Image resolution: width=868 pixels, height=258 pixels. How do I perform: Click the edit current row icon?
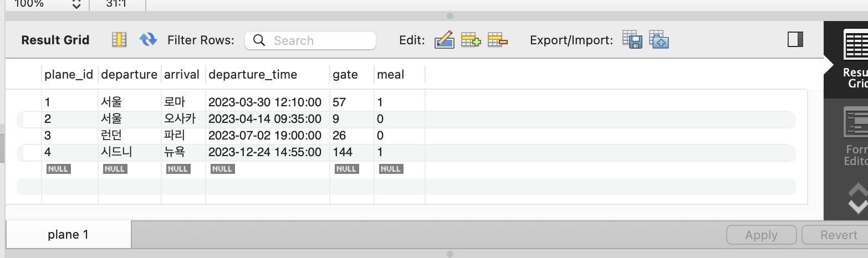coord(445,40)
